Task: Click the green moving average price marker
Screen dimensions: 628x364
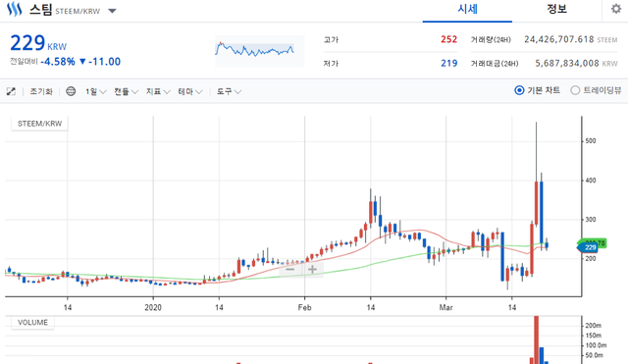Action: tap(601, 243)
